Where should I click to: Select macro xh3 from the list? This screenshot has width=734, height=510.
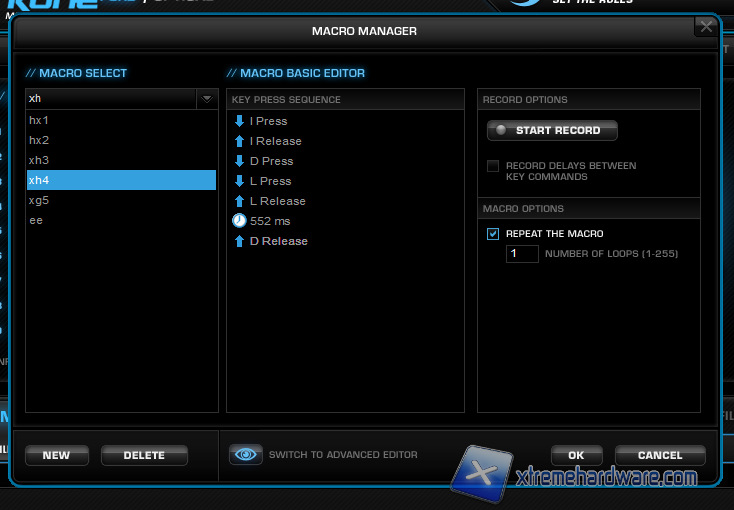[40, 160]
